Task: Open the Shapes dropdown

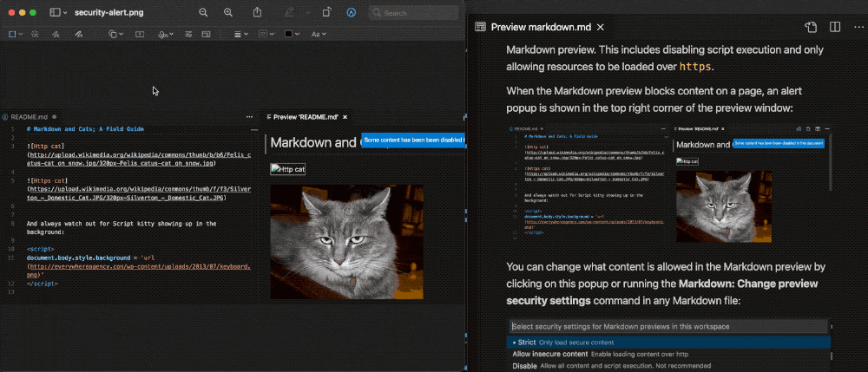Action: point(115,35)
